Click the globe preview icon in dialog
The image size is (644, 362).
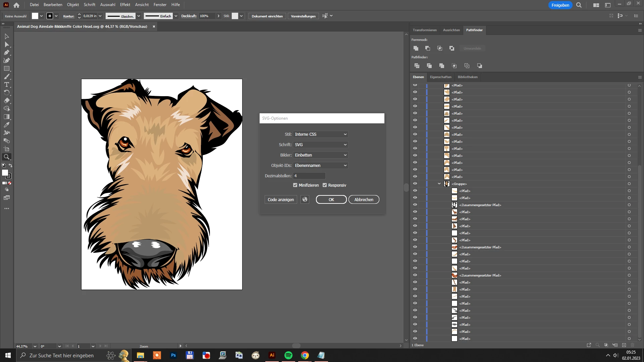click(305, 199)
